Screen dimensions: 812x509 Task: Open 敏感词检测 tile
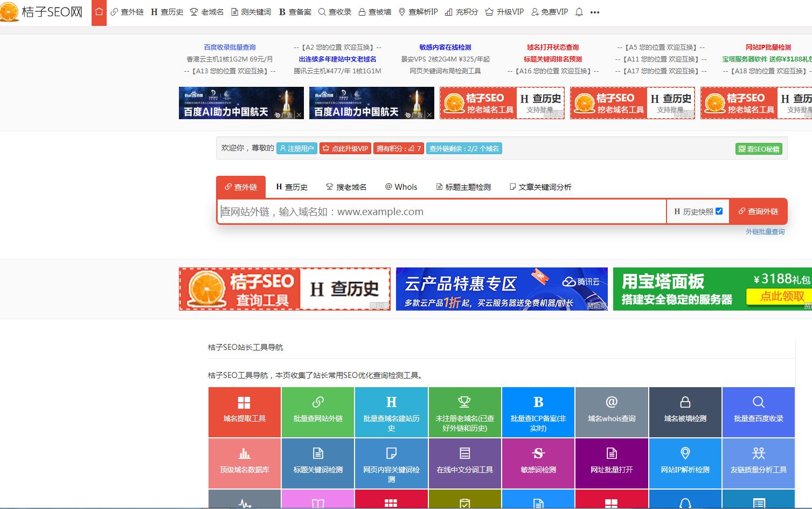(538, 463)
